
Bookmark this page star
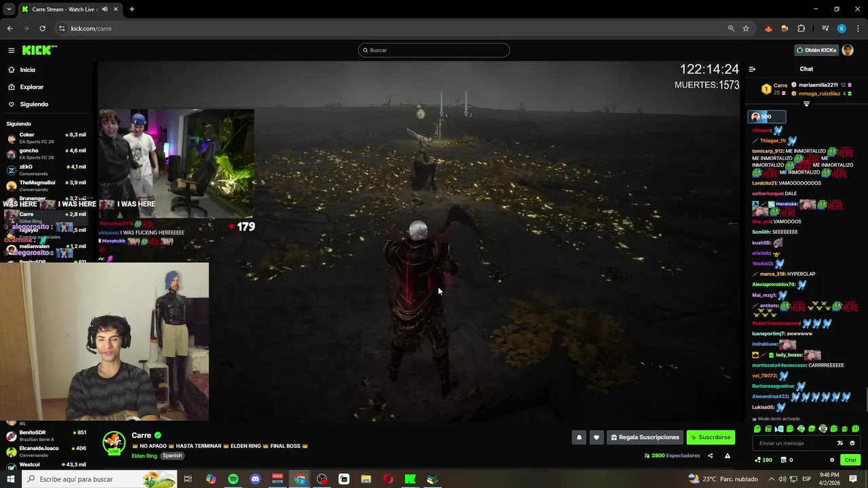pyautogui.click(x=746, y=28)
